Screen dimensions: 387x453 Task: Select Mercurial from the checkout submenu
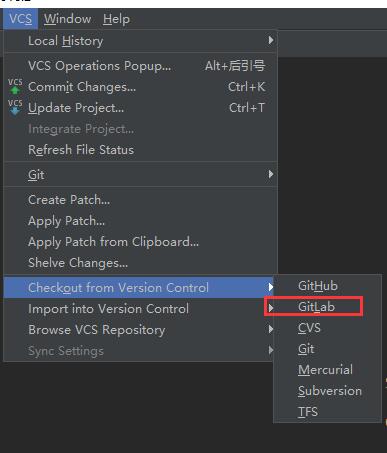click(325, 370)
